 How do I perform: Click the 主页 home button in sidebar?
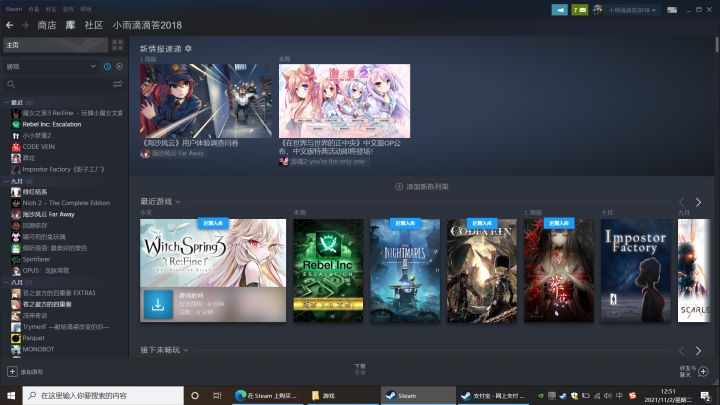pos(56,45)
